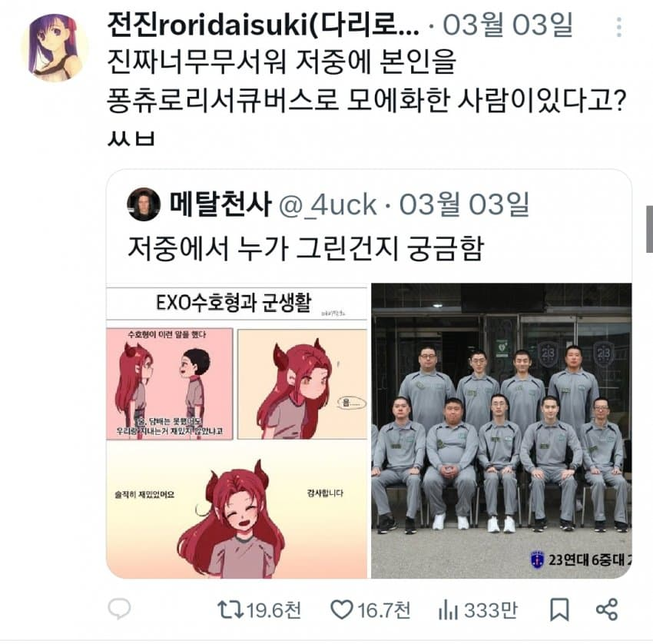
Task: Click the 19.6천 retweet count
Action: 273,610
